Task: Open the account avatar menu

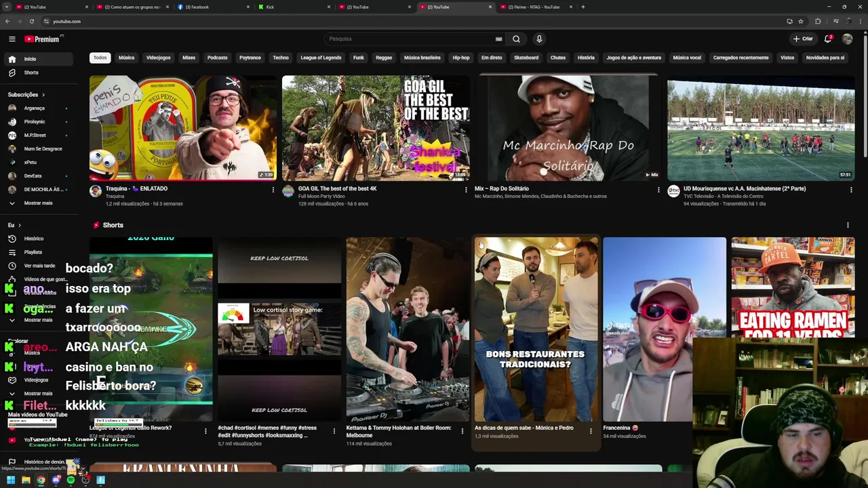Action: pyautogui.click(x=847, y=39)
